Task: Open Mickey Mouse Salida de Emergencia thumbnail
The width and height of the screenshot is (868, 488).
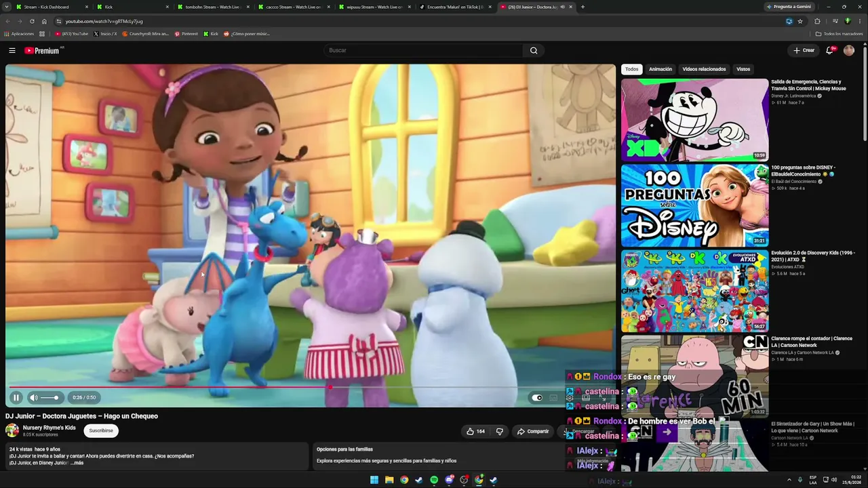Action: [695, 120]
